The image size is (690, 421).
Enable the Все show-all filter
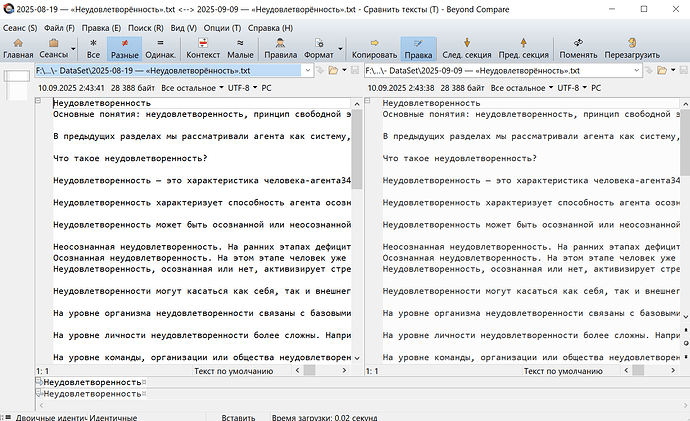pos(93,48)
